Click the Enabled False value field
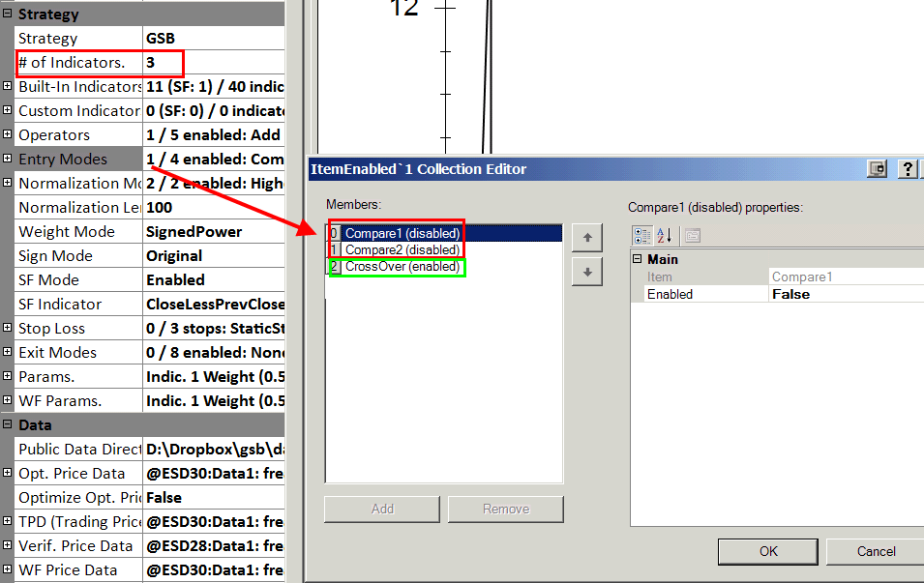924x583 pixels. click(x=842, y=294)
